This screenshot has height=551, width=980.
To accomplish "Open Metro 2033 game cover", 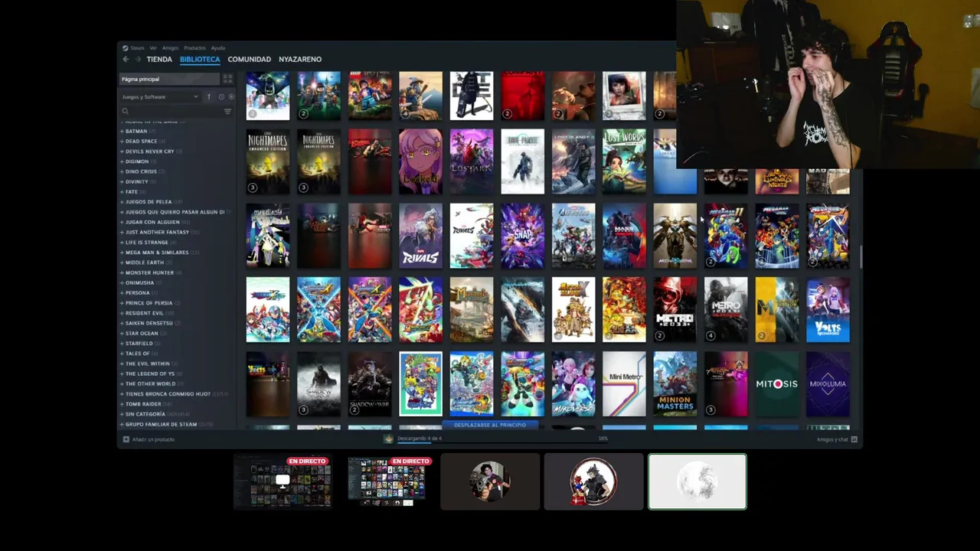I will (x=675, y=309).
